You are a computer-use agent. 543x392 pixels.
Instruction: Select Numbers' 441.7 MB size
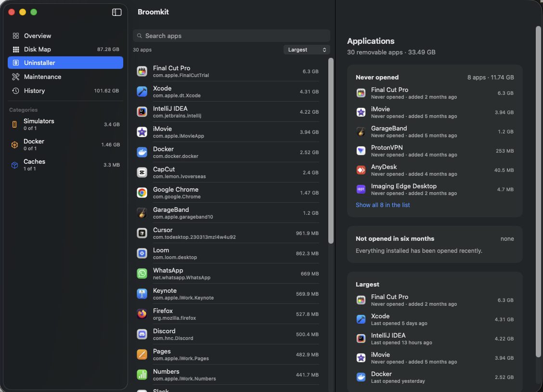pyautogui.click(x=307, y=375)
